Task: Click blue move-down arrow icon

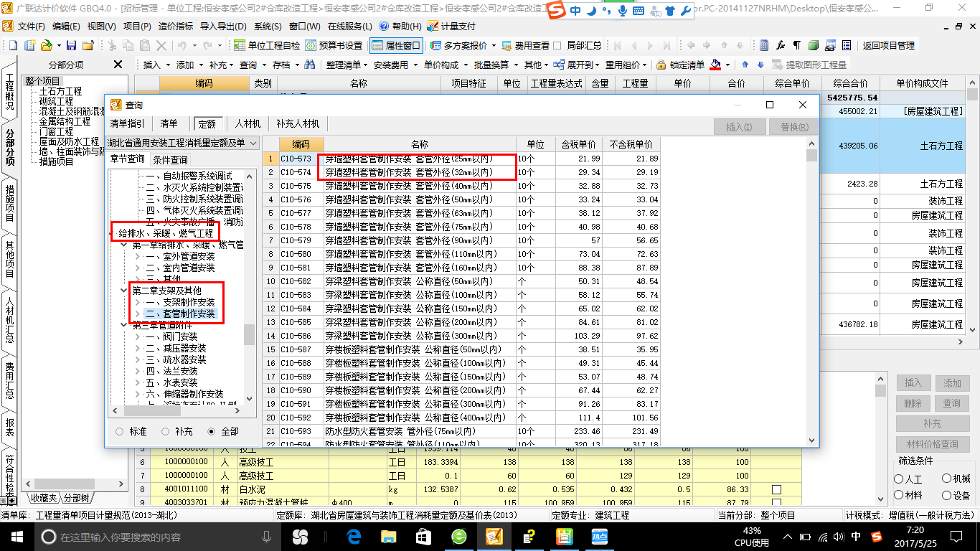Action: pos(759,65)
